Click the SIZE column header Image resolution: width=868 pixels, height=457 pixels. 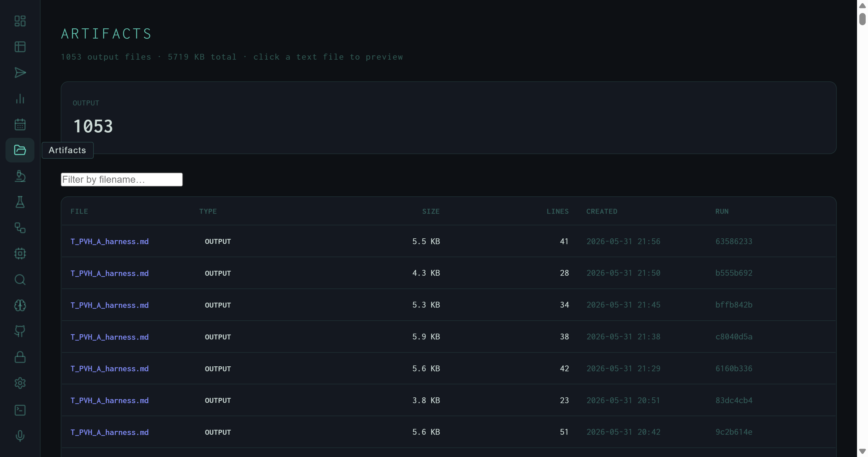431,211
